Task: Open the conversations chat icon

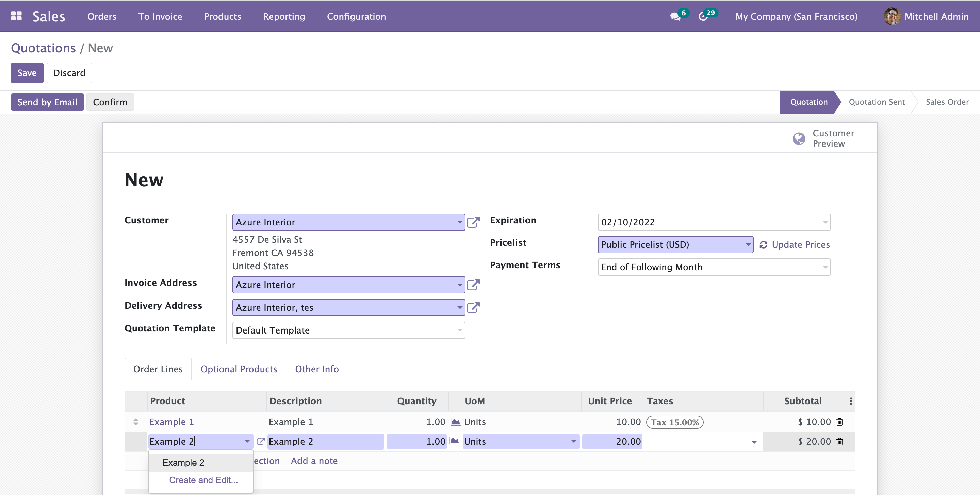Action: (x=675, y=17)
